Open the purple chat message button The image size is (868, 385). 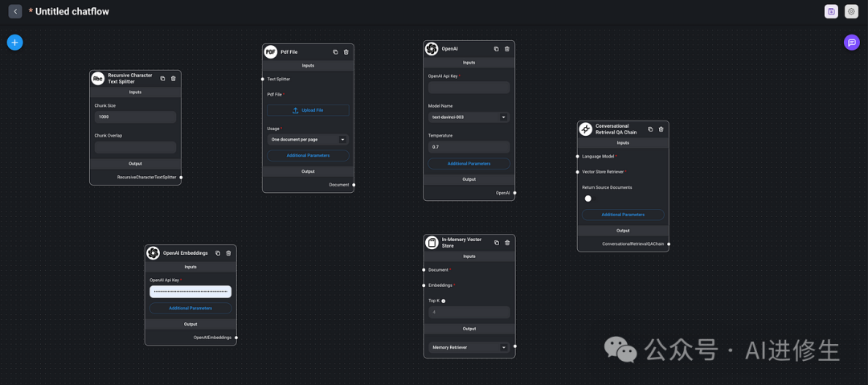point(852,43)
